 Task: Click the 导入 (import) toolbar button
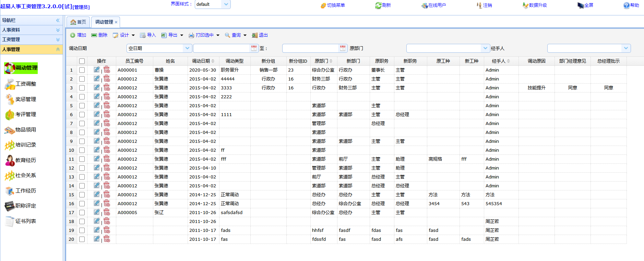(x=148, y=35)
